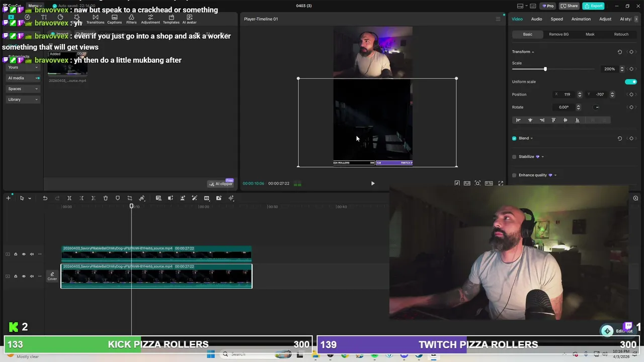Undo the last timeline action

pos(45,198)
